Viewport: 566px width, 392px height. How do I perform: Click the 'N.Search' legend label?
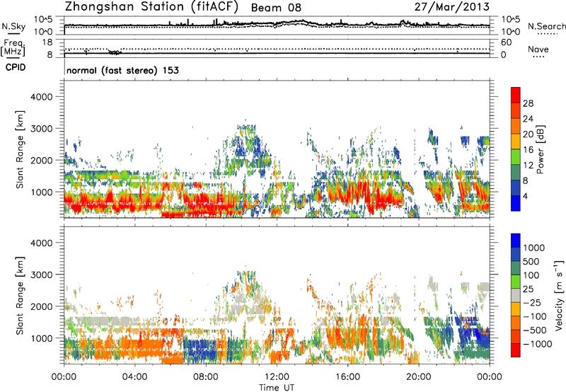click(546, 26)
